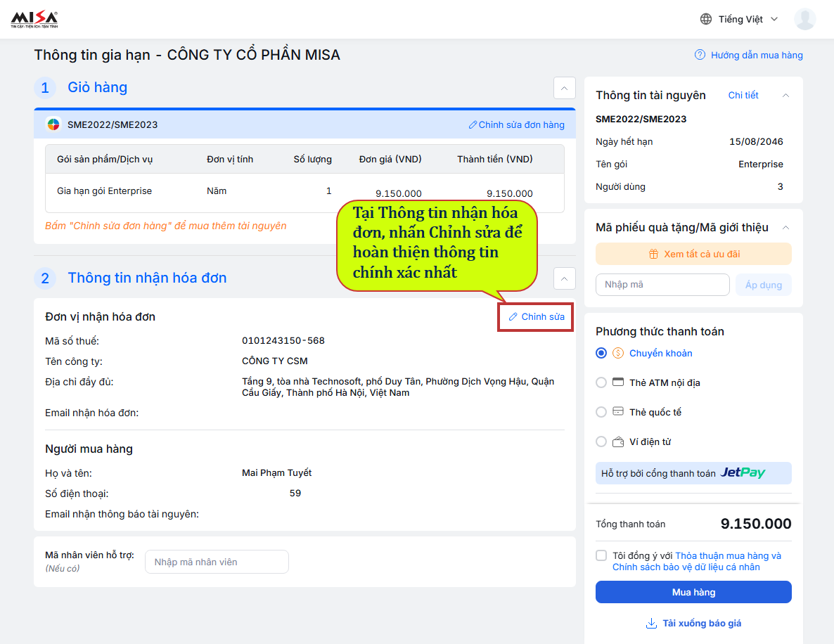
Task: Click the international card icon
Action: pyautogui.click(x=617, y=411)
